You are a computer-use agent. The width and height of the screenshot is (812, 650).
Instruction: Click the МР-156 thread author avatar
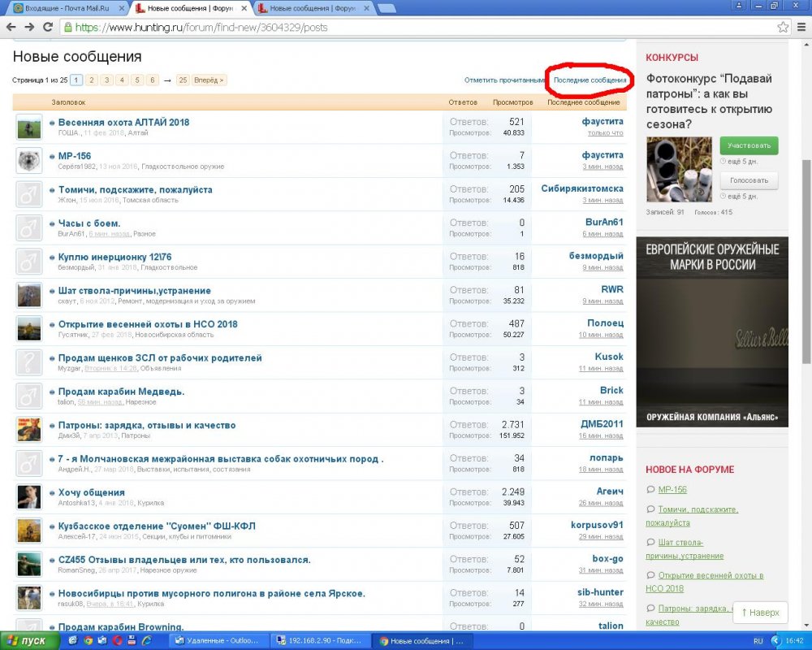[x=28, y=160]
